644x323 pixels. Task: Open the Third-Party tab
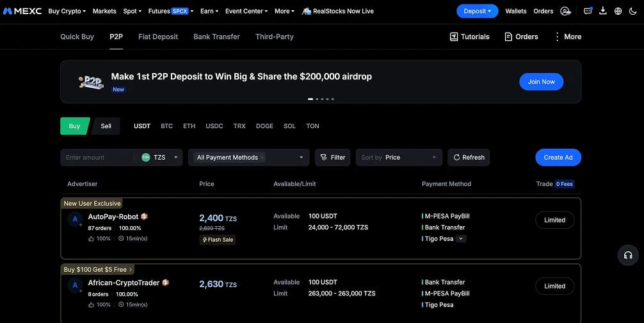click(275, 37)
